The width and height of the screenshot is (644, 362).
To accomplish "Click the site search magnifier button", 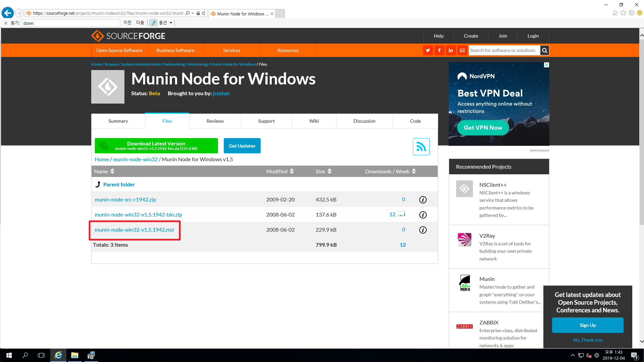I will 545,50.
